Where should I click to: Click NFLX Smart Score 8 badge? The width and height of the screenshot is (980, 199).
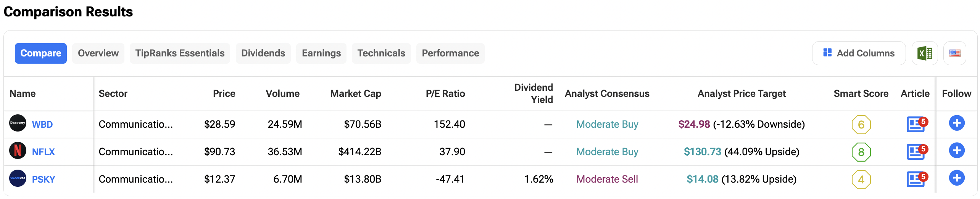point(861,152)
